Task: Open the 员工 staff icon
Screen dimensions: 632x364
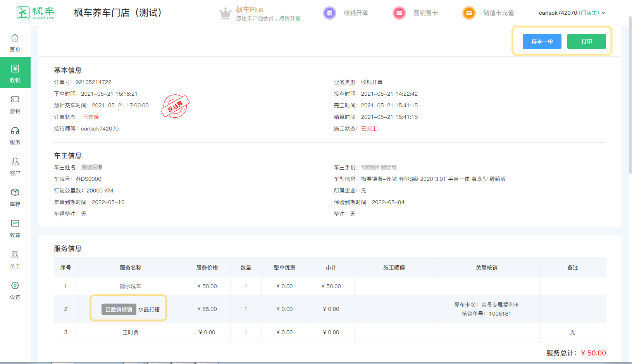Action: coord(15,255)
